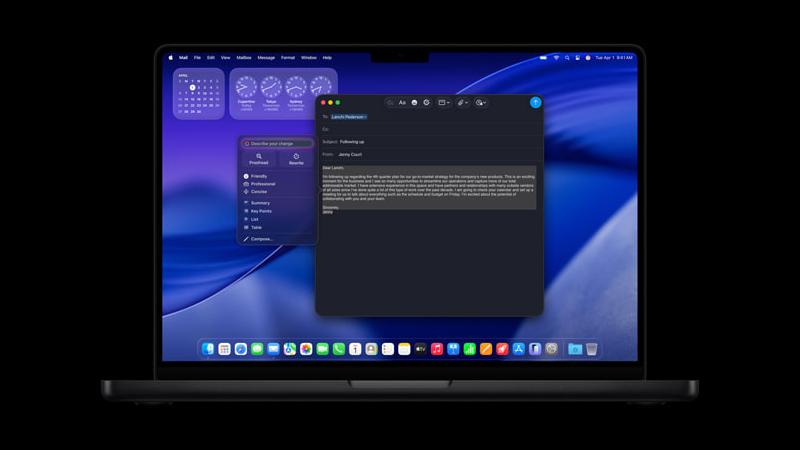Open Safari from the dock
Screen dimensions: 800x450
point(241,349)
